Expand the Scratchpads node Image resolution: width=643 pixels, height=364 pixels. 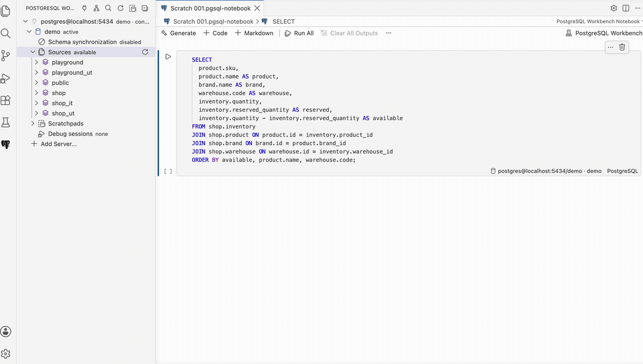tap(33, 124)
